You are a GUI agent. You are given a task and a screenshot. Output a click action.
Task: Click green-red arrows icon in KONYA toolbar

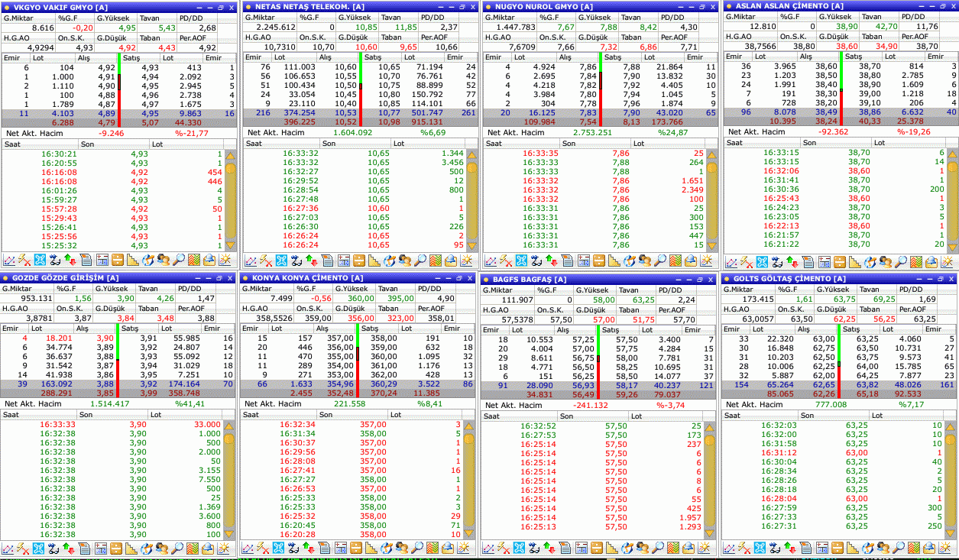point(309,548)
